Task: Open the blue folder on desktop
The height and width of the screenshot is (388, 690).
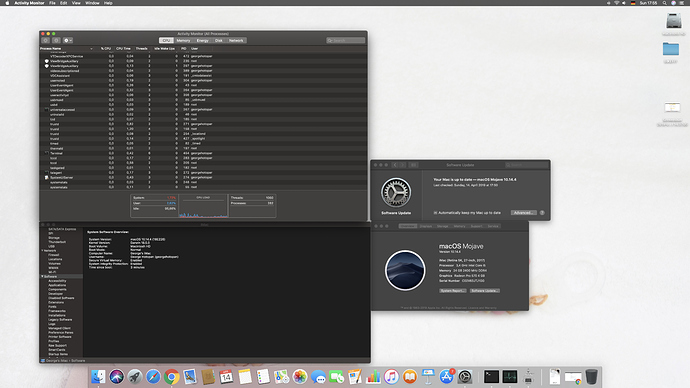Action: 671,49
